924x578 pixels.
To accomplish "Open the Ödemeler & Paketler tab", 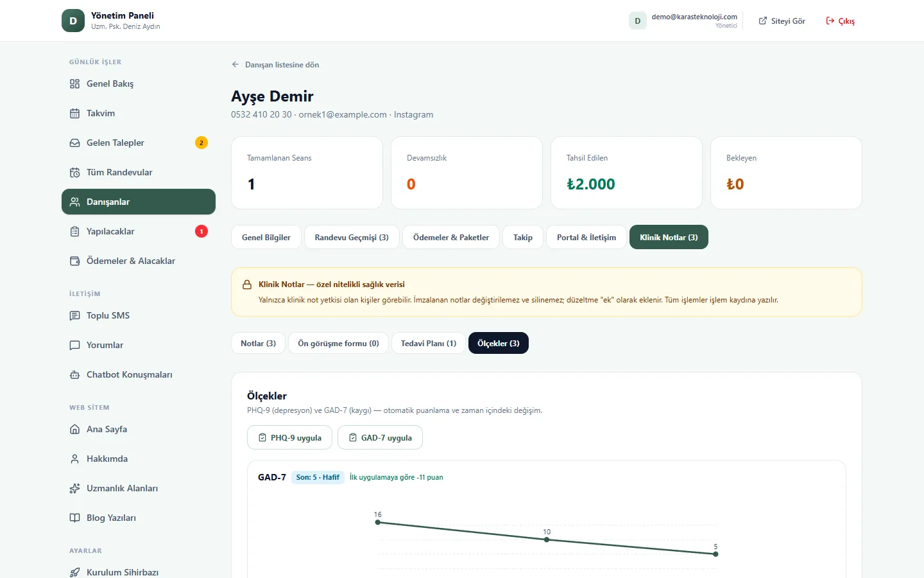I will pyautogui.click(x=451, y=237).
